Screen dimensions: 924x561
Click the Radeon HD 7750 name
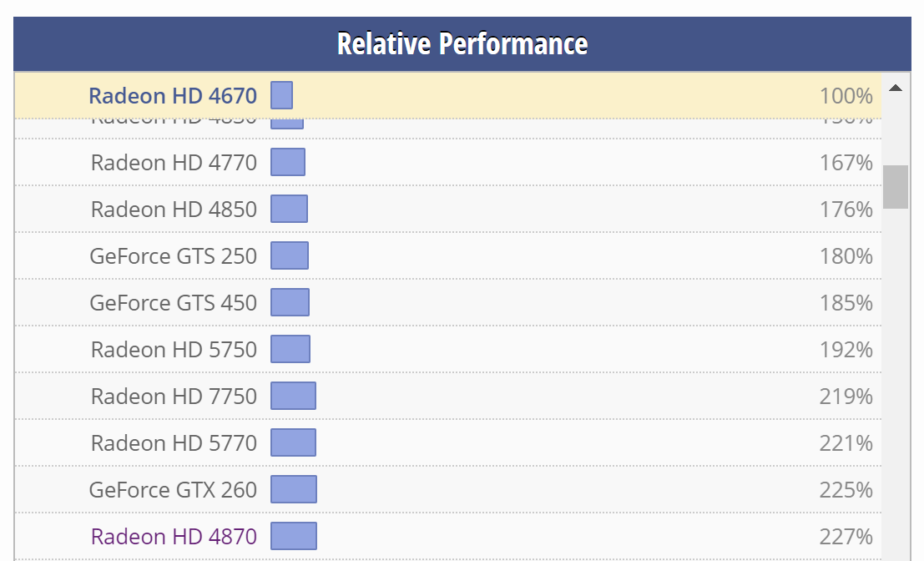point(174,396)
